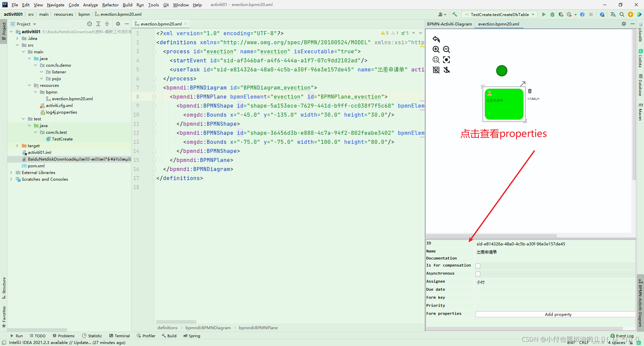The width and height of the screenshot is (644, 346).
Task: Open the Terminal tool window tab
Action: coord(119,336)
